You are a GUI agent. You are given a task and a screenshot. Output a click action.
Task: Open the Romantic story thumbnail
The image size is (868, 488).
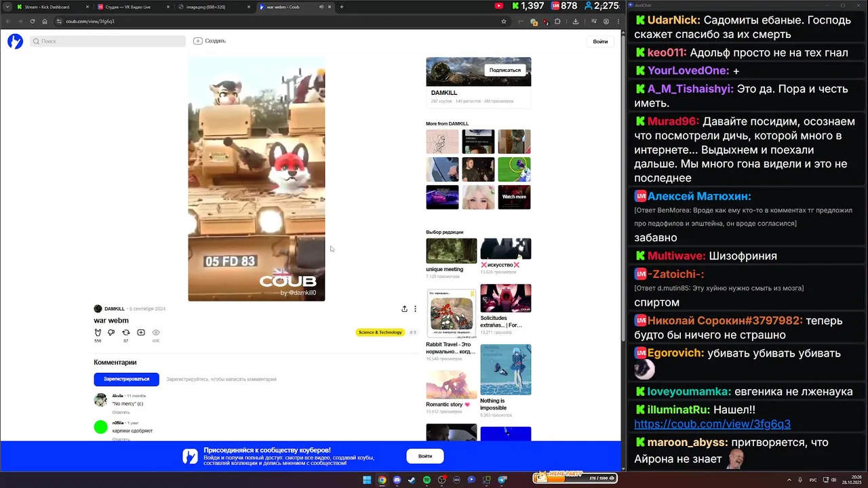point(452,385)
